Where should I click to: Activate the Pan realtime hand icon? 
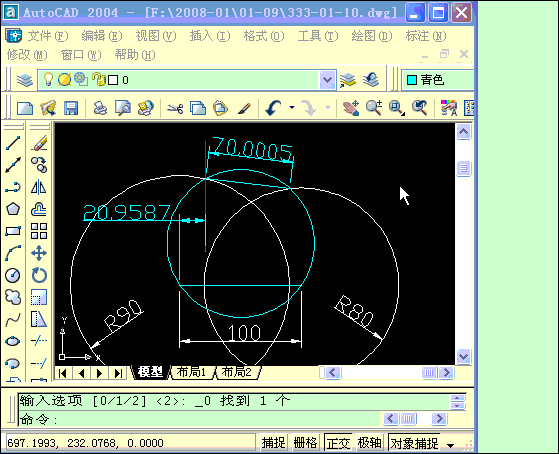[x=351, y=108]
